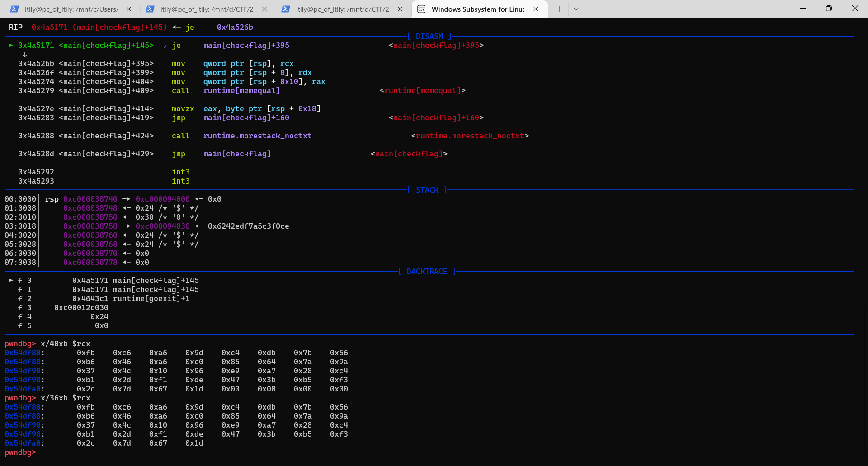Screen dimensions: 868x466
Task: Click instruction at 0x4a527e movzx line
Action: (x=170, y=108)
